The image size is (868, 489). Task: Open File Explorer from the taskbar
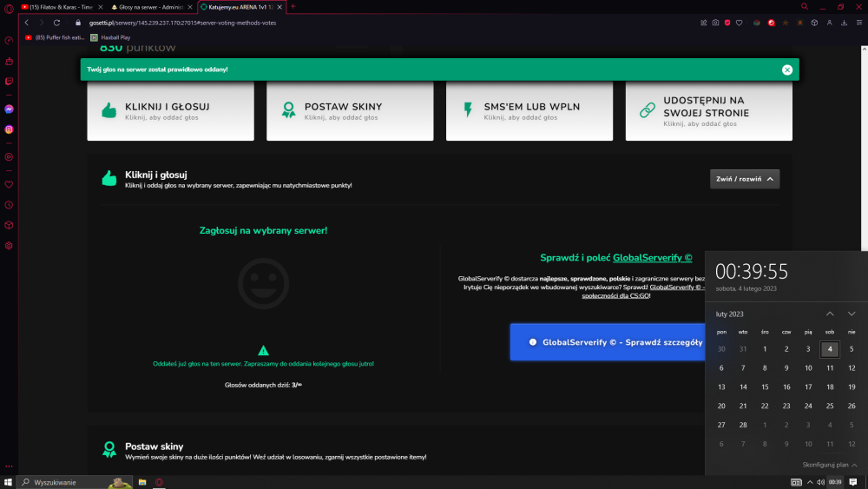(x=142, y=482)
